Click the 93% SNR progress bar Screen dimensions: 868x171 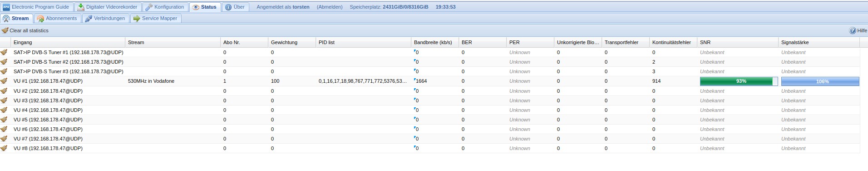coord(739,81)
